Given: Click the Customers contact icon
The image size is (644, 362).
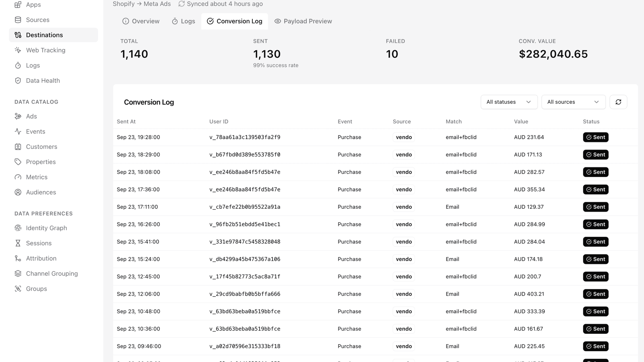Looking at the screenshot, I should [x=18, y=147].
